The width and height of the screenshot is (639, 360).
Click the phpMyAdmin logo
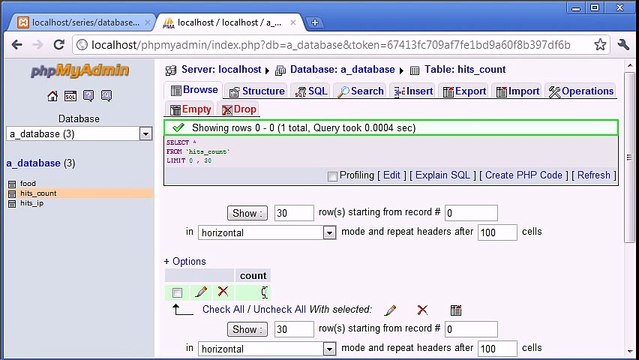point(80,71)
